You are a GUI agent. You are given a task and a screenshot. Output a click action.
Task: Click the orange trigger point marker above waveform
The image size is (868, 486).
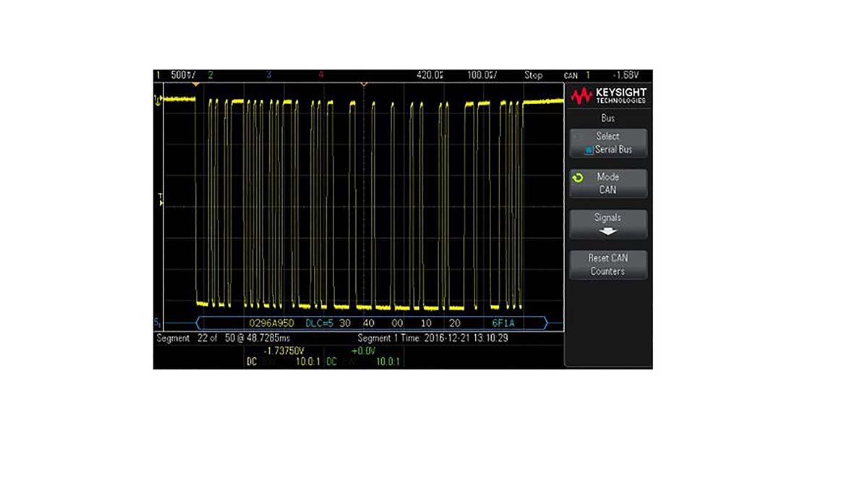coord(195,83)
